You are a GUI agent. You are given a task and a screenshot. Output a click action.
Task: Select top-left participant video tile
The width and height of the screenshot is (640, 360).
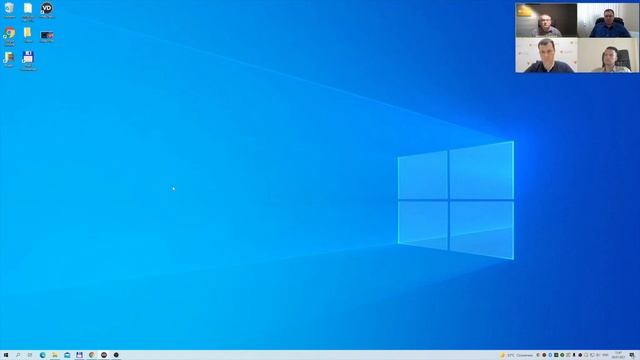pos(546,20)
